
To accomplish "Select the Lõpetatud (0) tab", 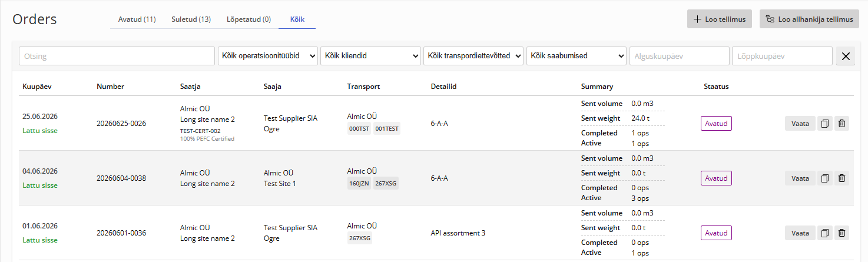I will pos(249,19).
